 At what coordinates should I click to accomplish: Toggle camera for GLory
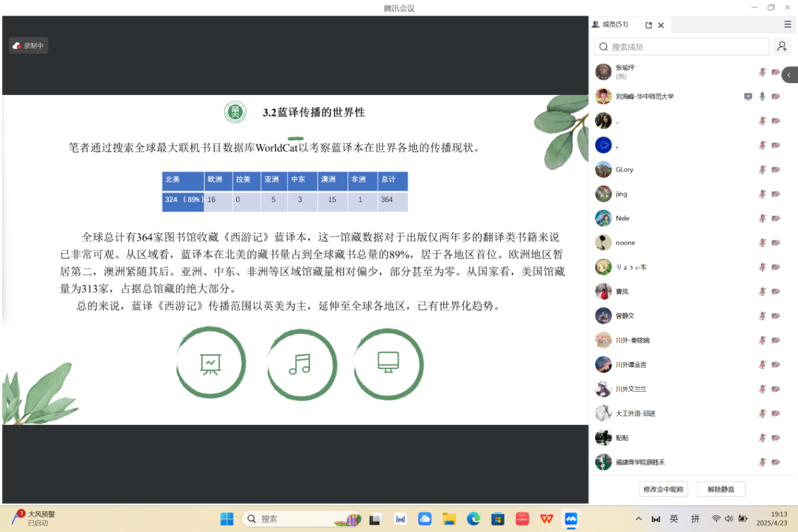(x=775, y=170)
